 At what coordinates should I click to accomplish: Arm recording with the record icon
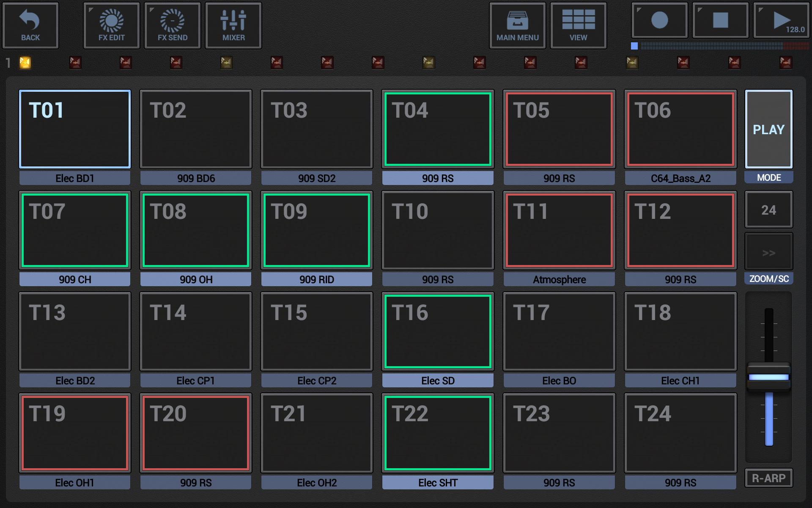click(658, 20)
